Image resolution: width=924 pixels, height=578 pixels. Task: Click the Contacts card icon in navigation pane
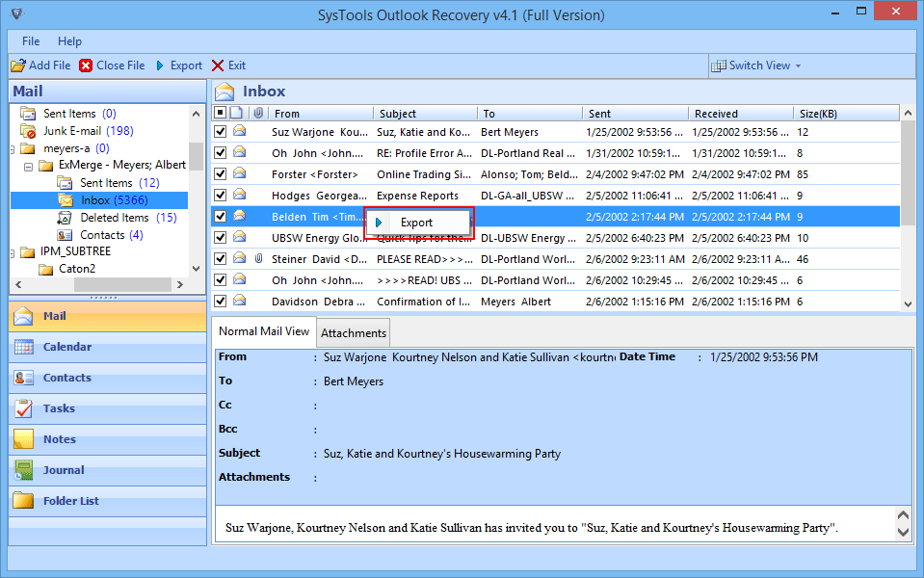pos(23,378)
